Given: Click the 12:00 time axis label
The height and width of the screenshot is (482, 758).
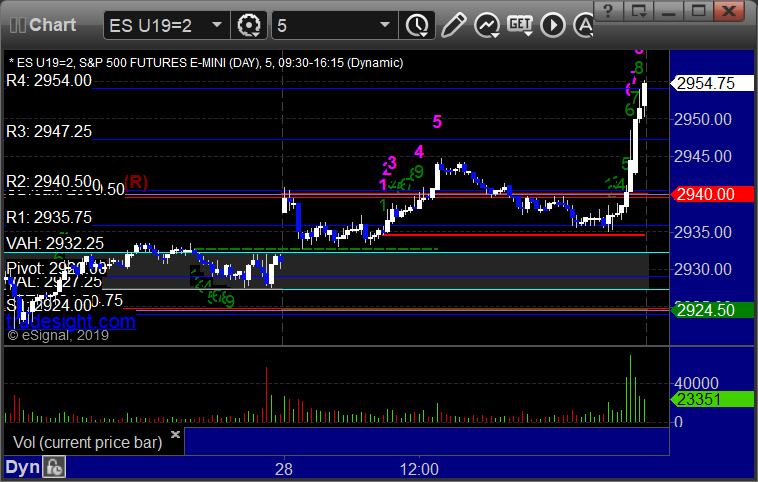Looking at the screenshot, I should (x=419, y=469).
